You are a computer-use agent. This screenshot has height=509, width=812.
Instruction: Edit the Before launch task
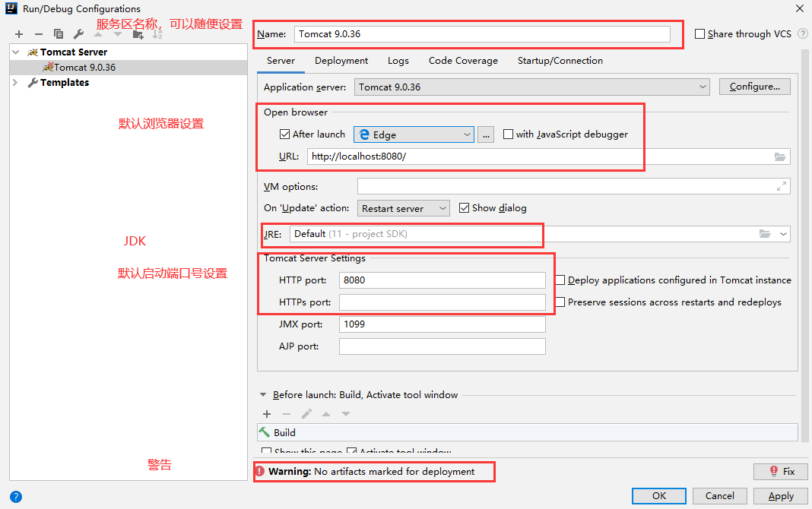[x=306, y=414]
